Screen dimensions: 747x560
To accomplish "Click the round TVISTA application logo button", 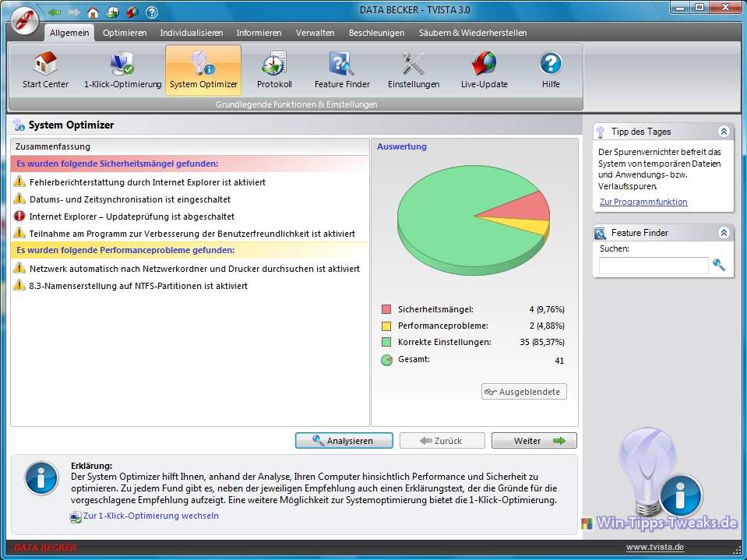I will [x=25, y=22].
